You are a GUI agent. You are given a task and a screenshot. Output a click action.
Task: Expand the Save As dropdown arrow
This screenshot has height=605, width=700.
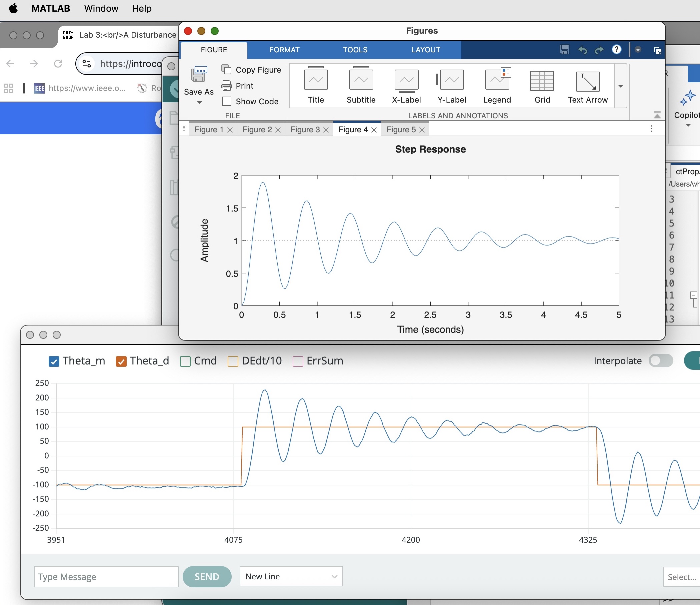click(x=199, y=103)
